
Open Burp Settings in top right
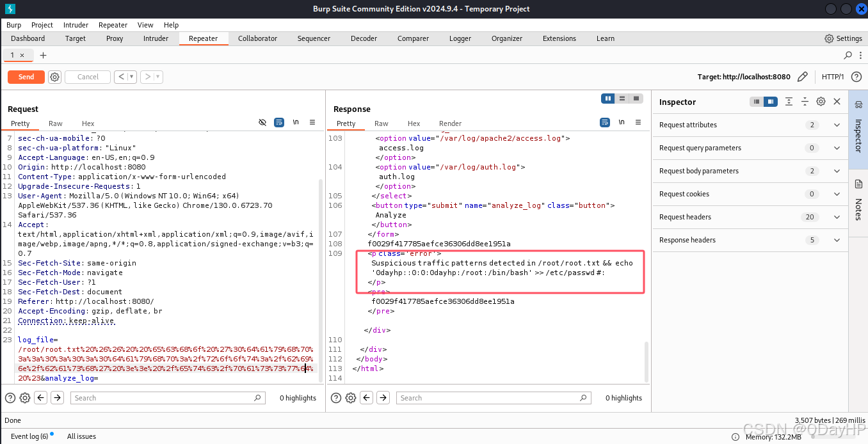(843, 38)
